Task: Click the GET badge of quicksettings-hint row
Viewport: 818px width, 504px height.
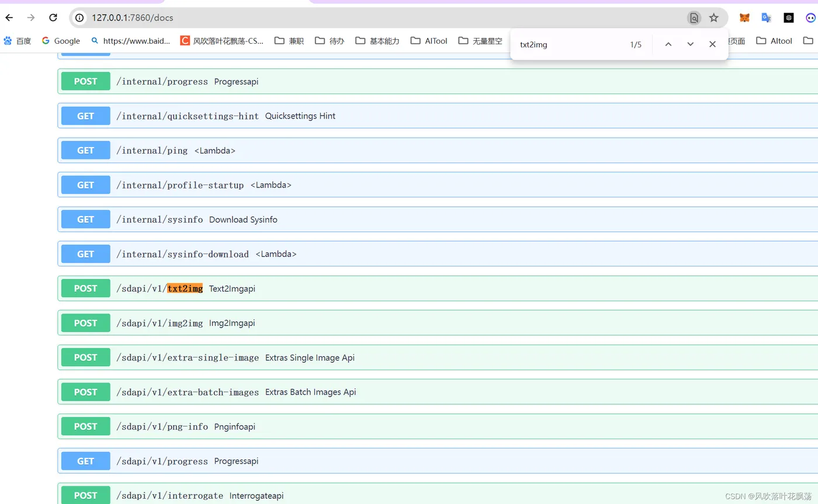Action: (x=85, y=116)
